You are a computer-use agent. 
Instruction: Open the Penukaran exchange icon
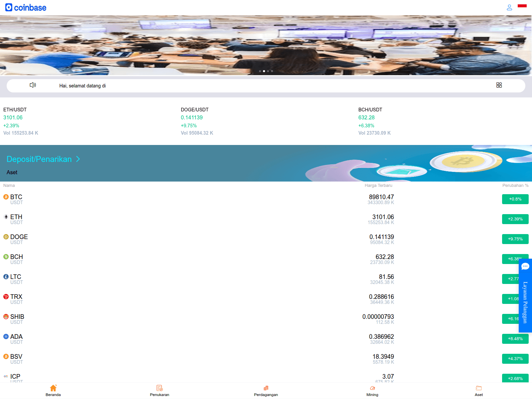point(159,387)
